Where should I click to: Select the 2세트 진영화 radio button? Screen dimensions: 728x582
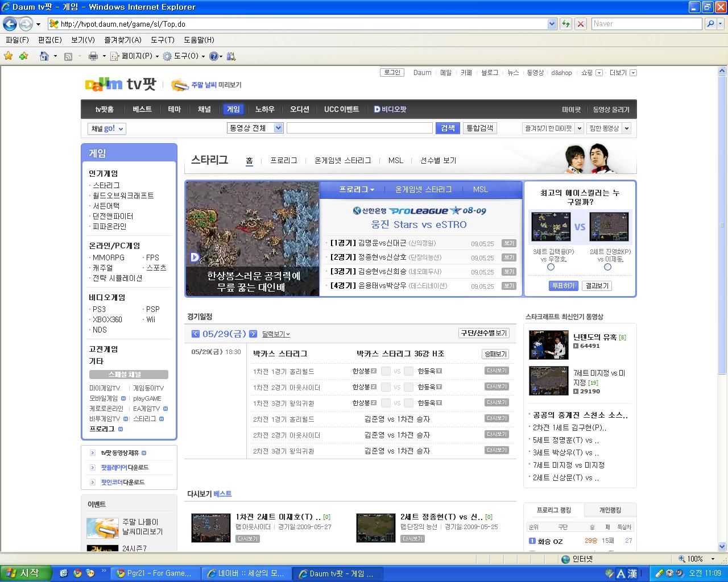[607, 267]
